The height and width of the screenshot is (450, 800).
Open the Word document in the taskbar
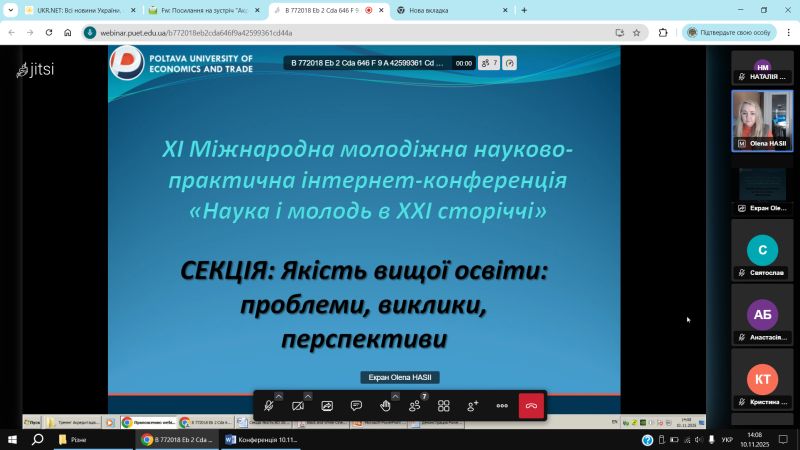[261, 439]
